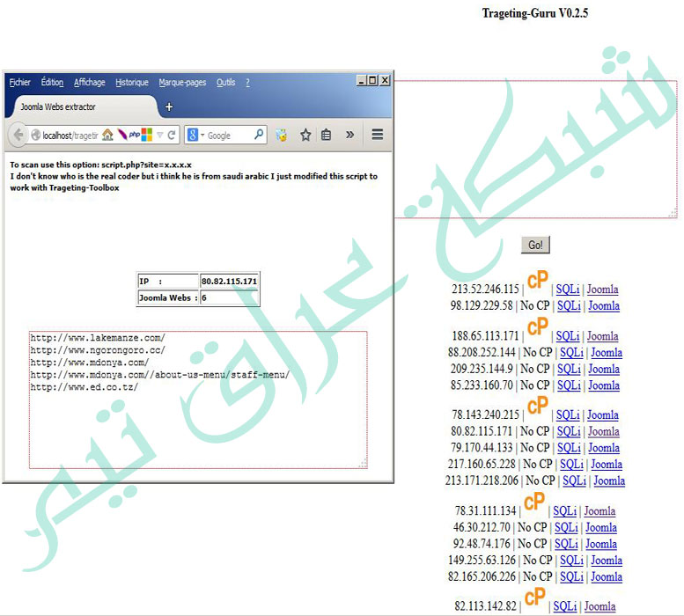This screenshot has height=616, width=684.
Task: Open Joomla link for 217.160.65.228
Action: (x=607, y=465)
